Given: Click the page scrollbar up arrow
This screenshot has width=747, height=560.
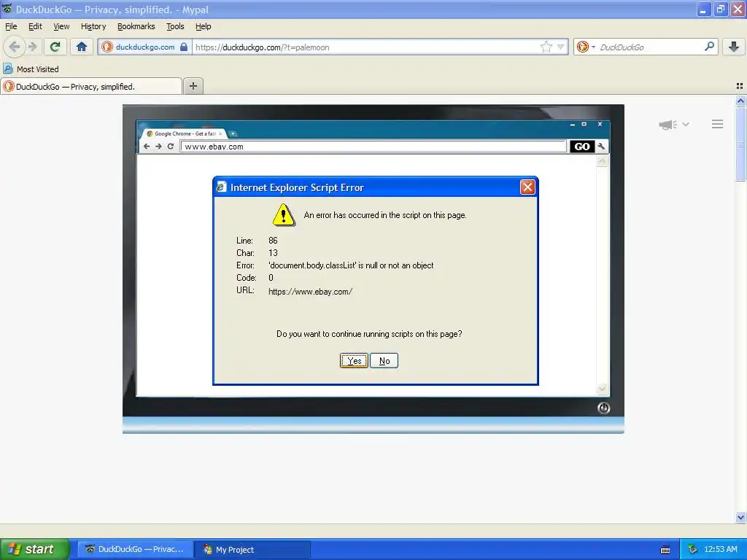Looking at the screenshot, I should point(740,101).
